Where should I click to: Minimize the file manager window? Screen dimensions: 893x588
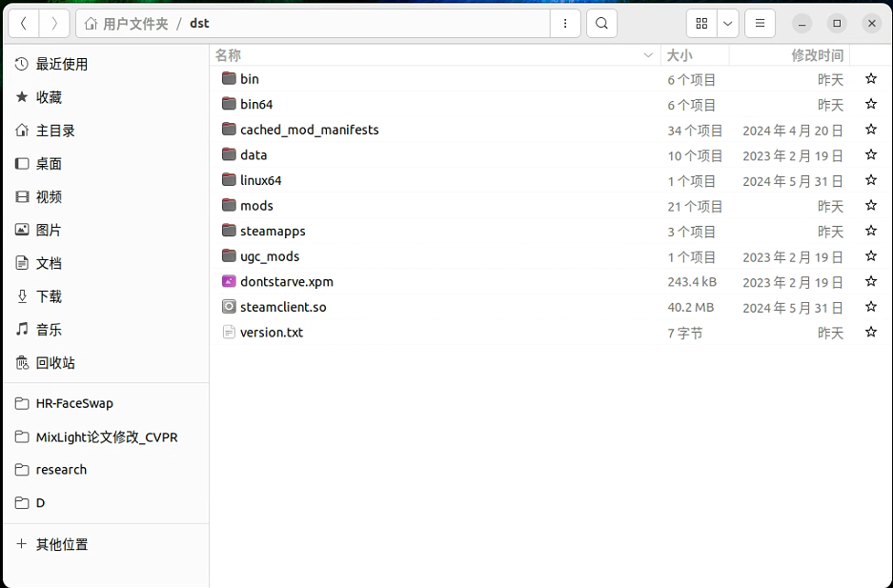(x=802, y=23)
